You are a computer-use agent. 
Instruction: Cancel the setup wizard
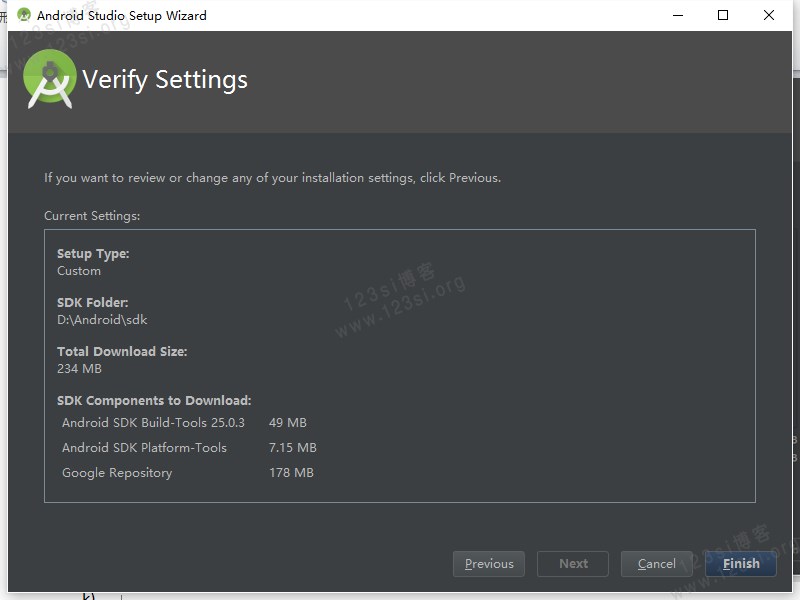coord(657,564)
